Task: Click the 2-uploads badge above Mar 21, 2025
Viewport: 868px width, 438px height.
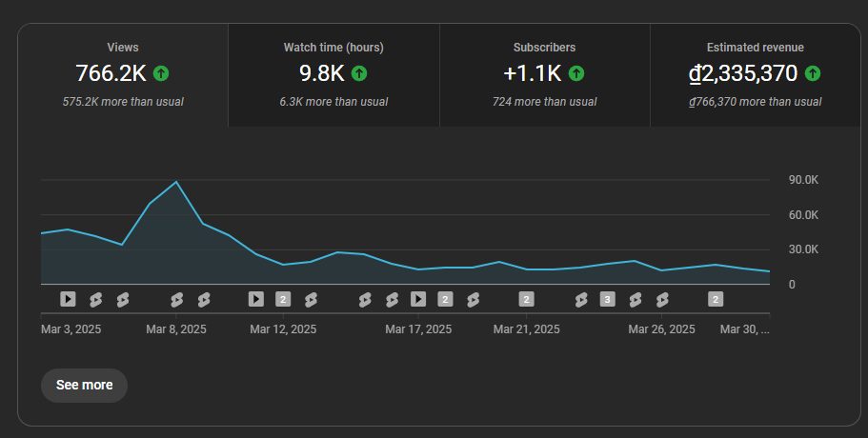Action: pos(526,299)
